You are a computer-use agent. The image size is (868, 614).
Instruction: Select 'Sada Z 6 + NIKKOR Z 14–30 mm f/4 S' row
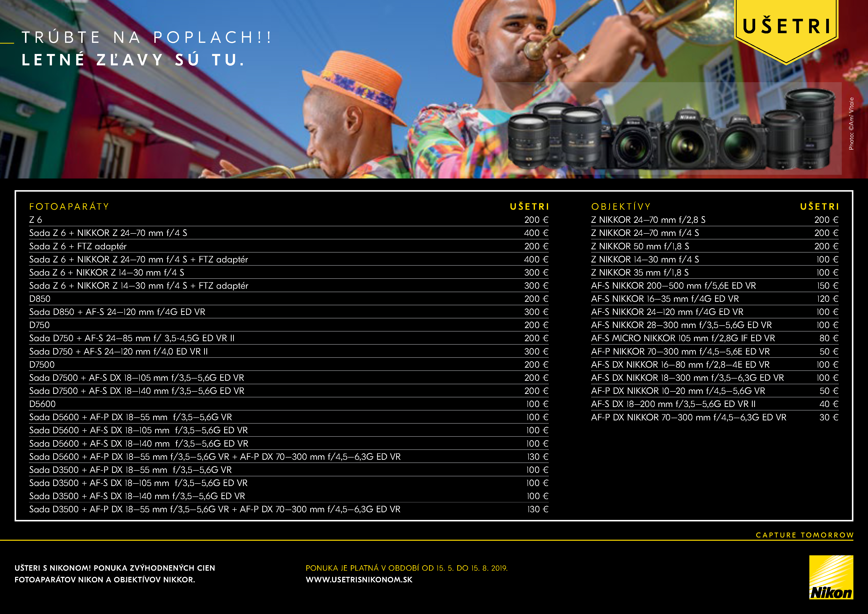click(289, 272)
